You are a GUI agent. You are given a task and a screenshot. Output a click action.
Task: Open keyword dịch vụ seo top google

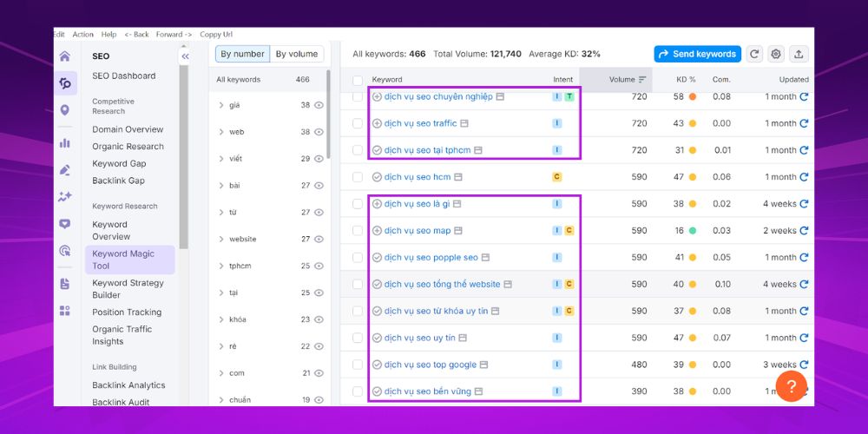click(x=431, y=365)
